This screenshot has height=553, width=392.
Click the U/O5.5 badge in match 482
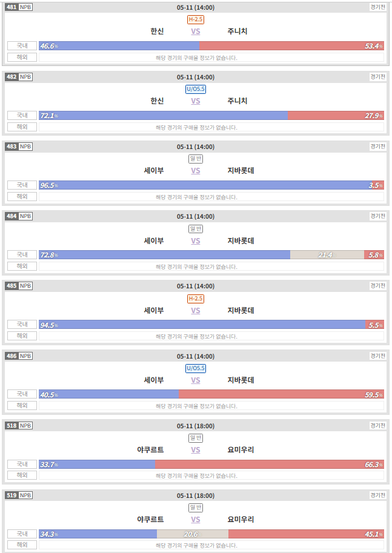196,89
